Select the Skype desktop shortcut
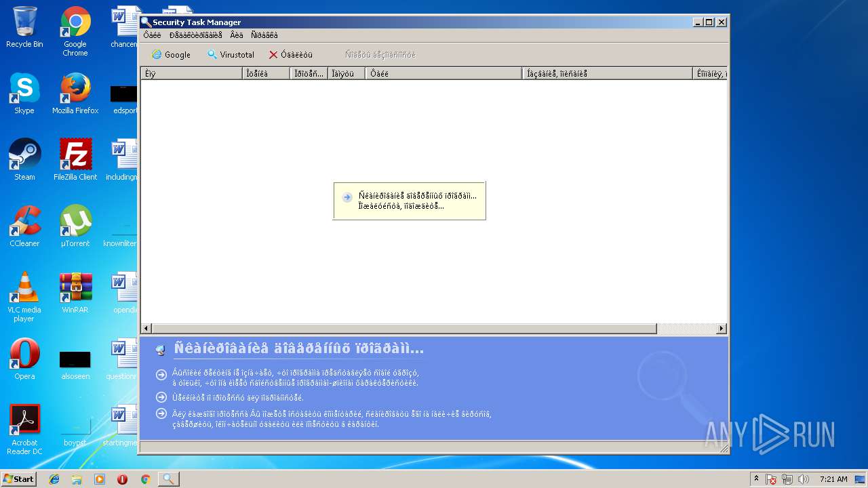 pos(24,94)
